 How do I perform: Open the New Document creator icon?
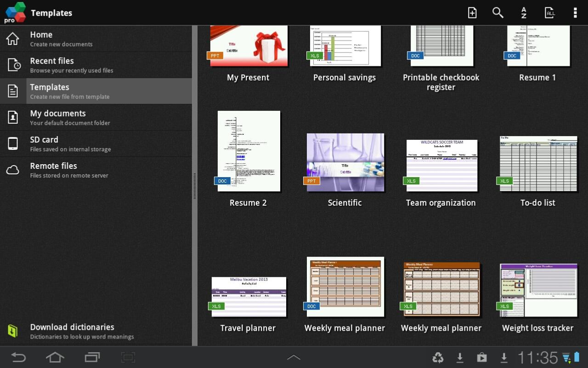(x=472, y=12)
